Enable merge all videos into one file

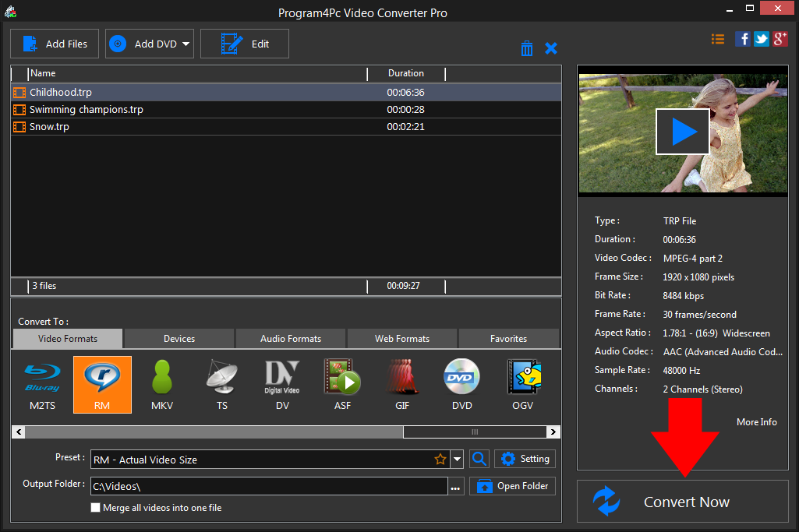click(x=95, y=507)
